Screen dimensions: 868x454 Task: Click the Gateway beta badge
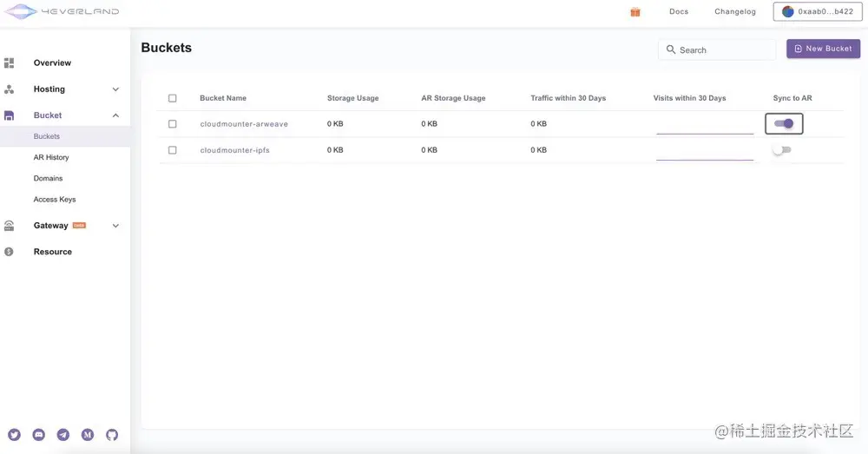(x=79, y=226)
